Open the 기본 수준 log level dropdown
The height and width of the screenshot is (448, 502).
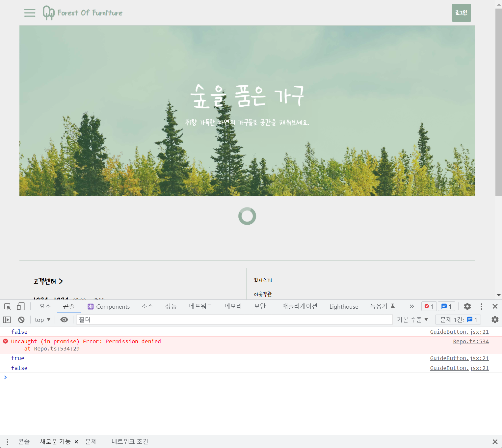tap(412, 320)
